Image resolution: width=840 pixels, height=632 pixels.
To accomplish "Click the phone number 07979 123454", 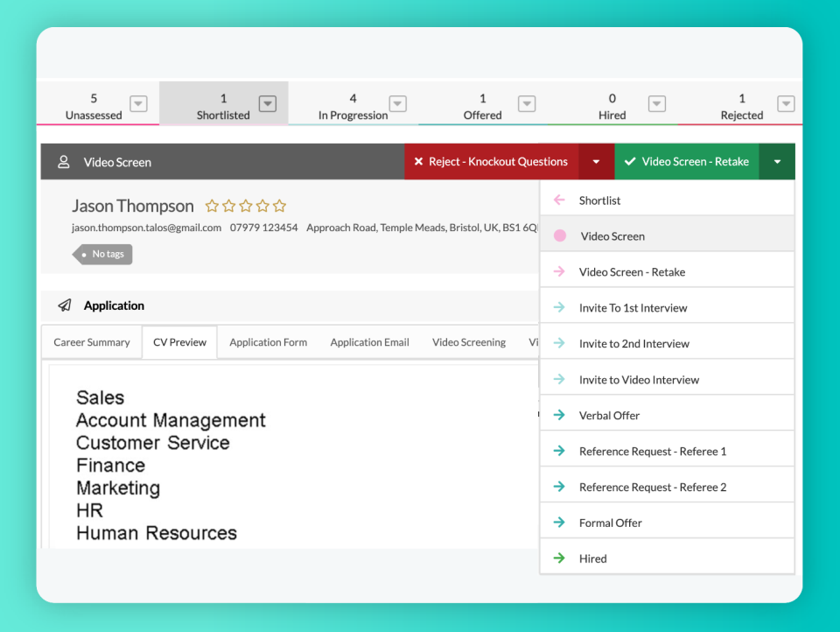I will (263, 228).
